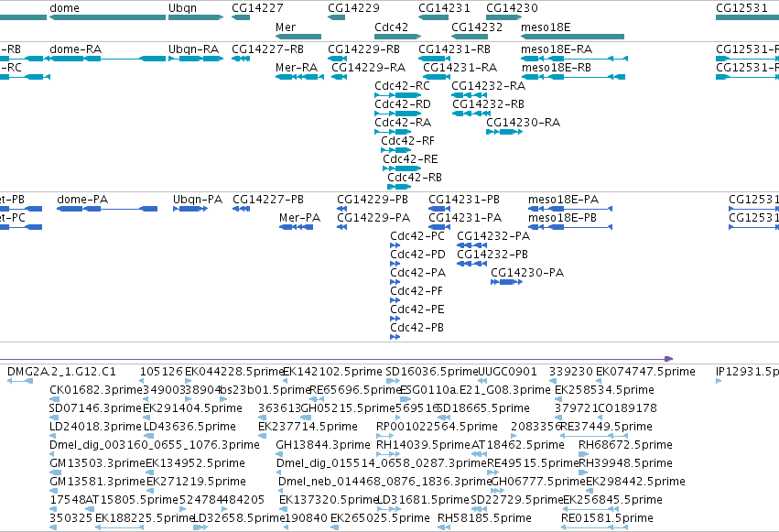The width and height of the screenshot is (779, 532).
Task: Click transcript CG14231-RA
Action: coord(437,77)
